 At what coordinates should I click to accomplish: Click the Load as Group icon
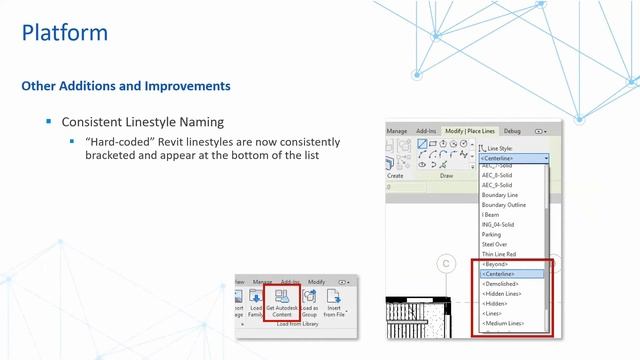tap(309, 297)
